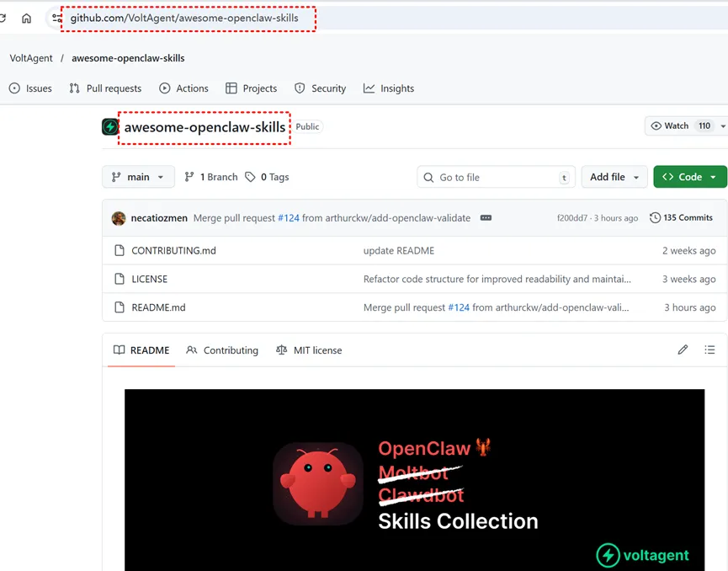Open #124 link in README.md row
Screen dimensions: 728x571
click(x=459, y=307)
